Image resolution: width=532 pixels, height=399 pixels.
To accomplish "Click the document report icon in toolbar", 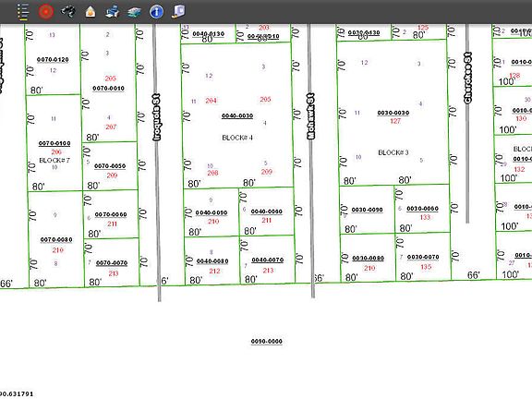I will (178, 11).
